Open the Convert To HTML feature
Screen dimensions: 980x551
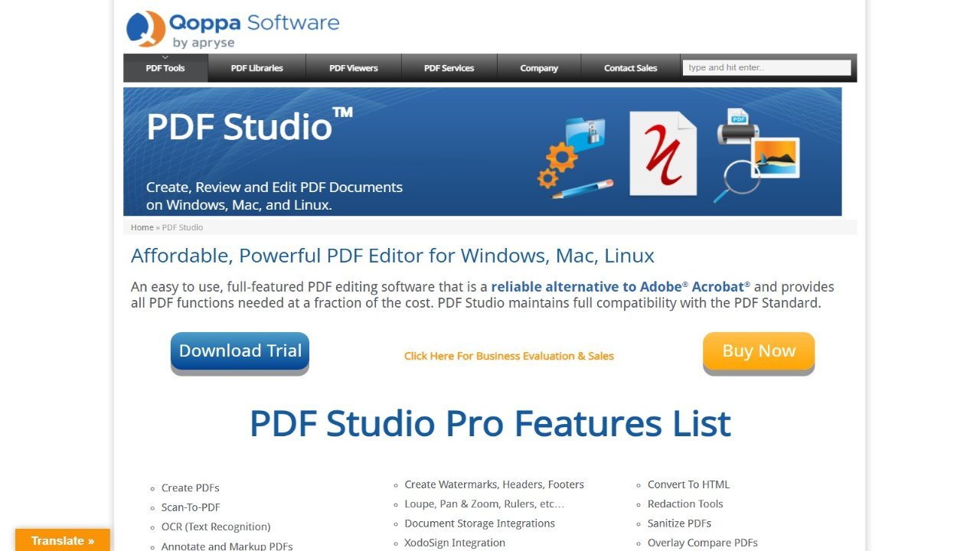click(688, 484)
